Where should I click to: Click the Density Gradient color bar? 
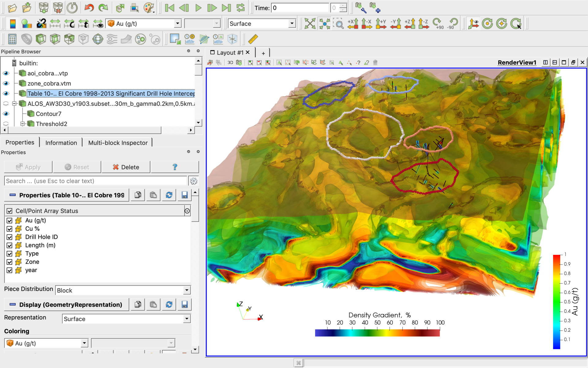(377, 333)
